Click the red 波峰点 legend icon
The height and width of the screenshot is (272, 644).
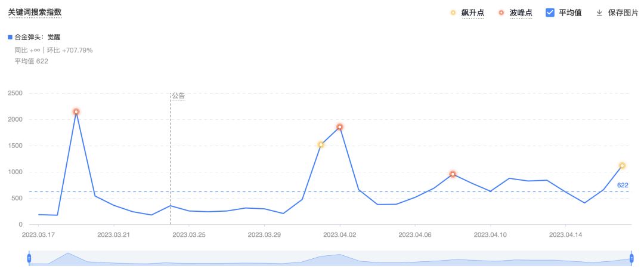click(501, 13)
